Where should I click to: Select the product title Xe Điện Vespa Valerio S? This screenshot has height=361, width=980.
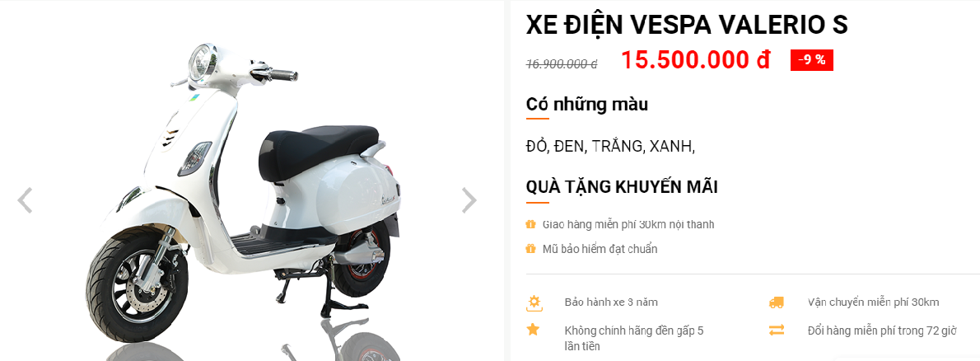(x=687, y=25)
